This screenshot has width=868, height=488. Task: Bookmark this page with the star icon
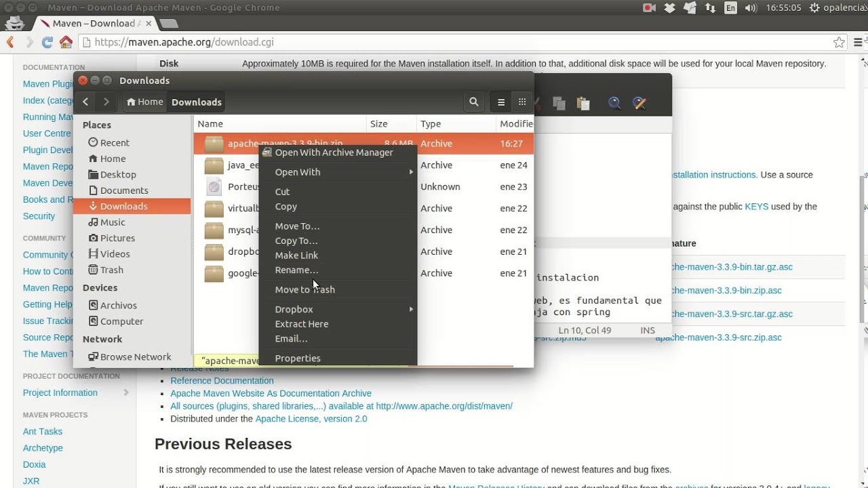[839, 42]
